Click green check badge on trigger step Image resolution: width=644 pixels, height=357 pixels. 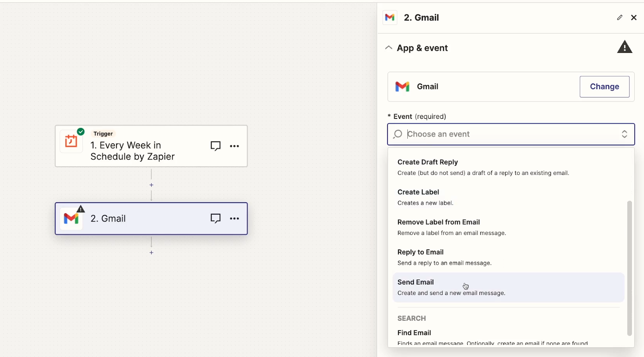[81, 131]
